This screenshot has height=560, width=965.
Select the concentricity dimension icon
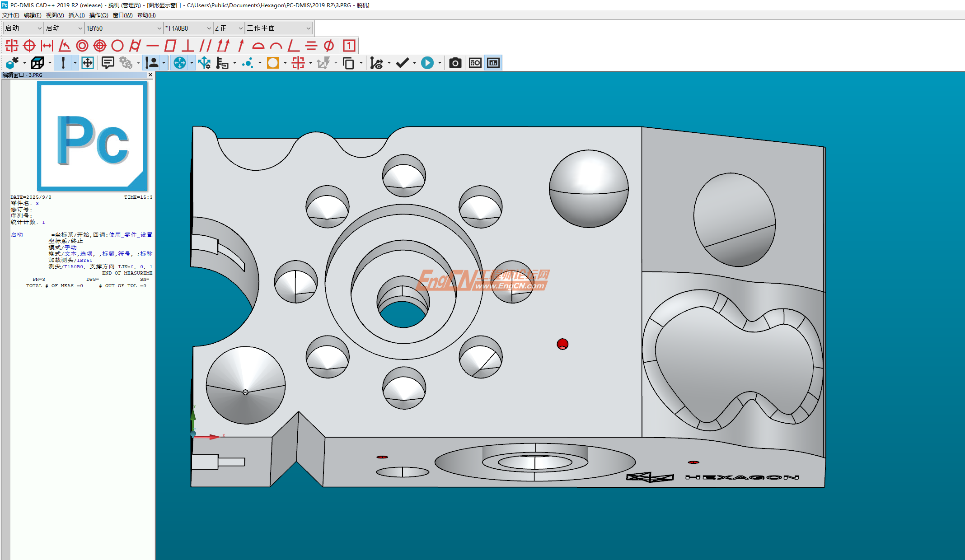82,46
